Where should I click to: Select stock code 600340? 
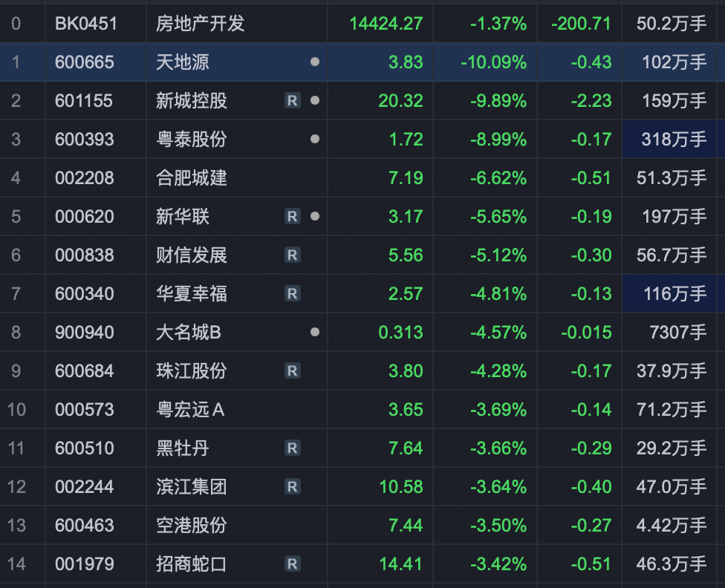coord(84,293)
